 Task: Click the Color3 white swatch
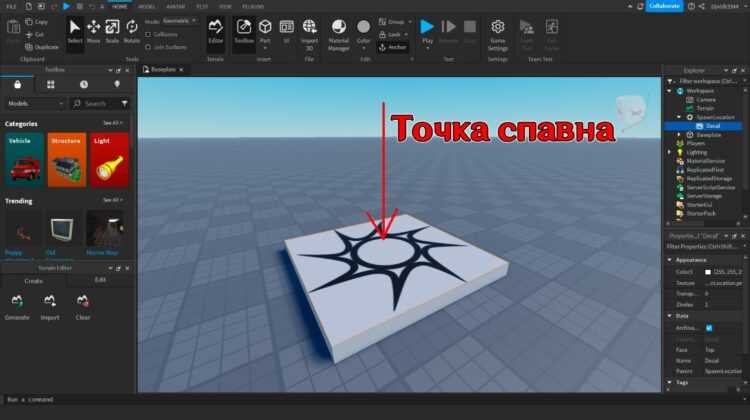(708, 272)
